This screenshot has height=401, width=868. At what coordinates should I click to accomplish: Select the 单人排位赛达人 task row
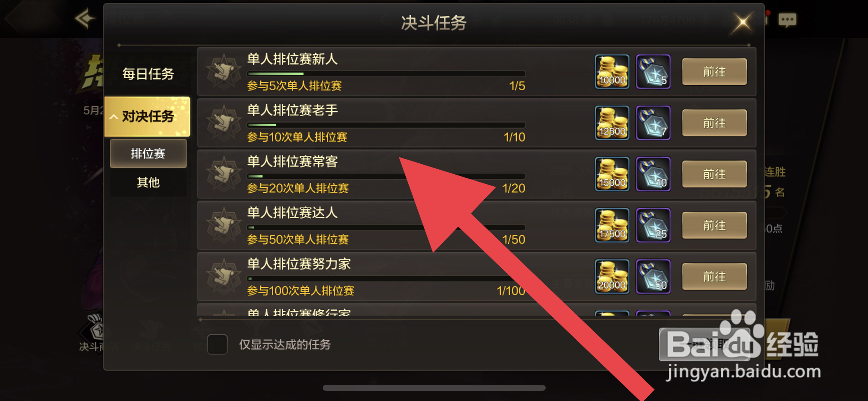(x=477, y=226)
